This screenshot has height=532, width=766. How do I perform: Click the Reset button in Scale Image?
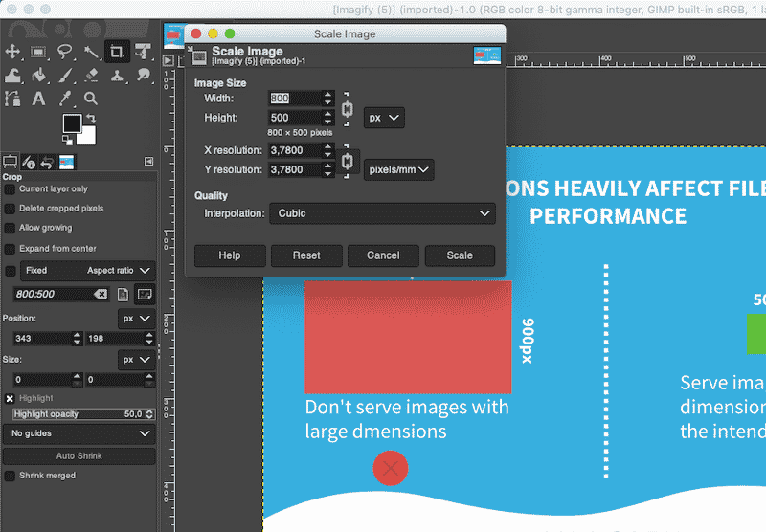tap(306, 255)
